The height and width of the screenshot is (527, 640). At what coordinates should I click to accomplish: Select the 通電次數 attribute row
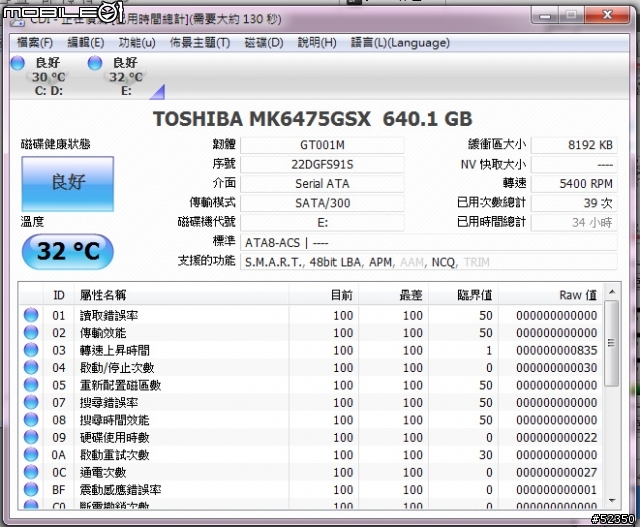[x=311, y=472]
